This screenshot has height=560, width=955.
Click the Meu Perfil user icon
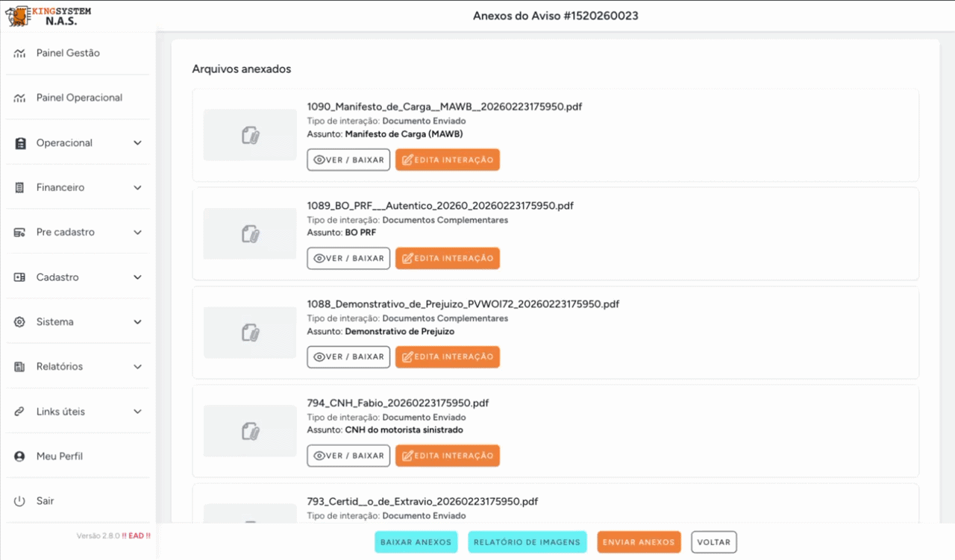(x=20, y=456)
